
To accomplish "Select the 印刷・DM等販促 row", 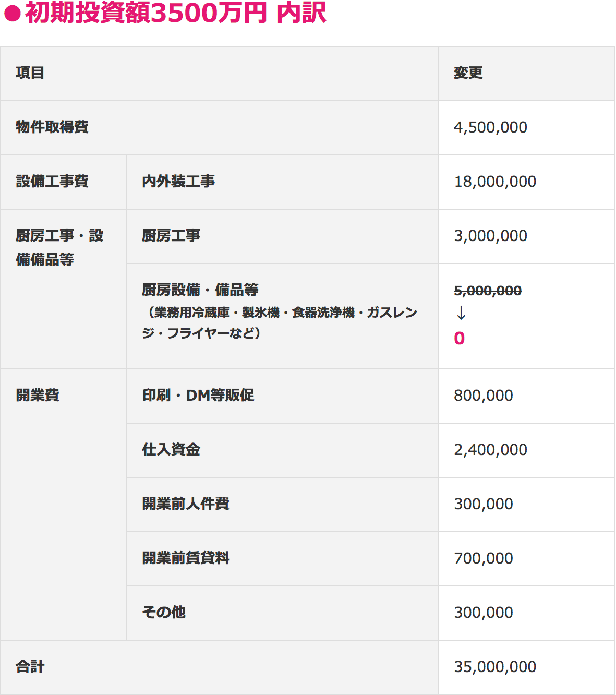I will pos(198,396).
